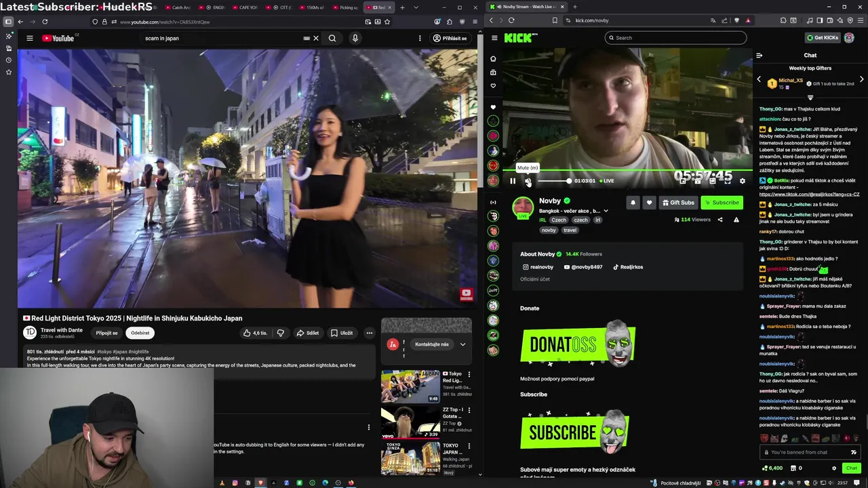Toggle follow heart for Novby
868x488 pixels.
point(649,203)
